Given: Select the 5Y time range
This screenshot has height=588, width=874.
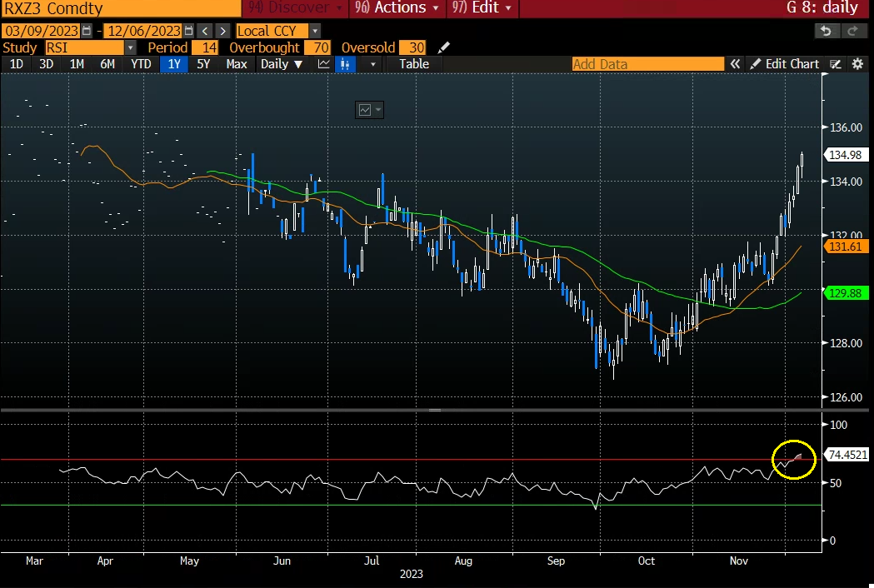Looking at the screenshot, I should click(x=203, y=64).
